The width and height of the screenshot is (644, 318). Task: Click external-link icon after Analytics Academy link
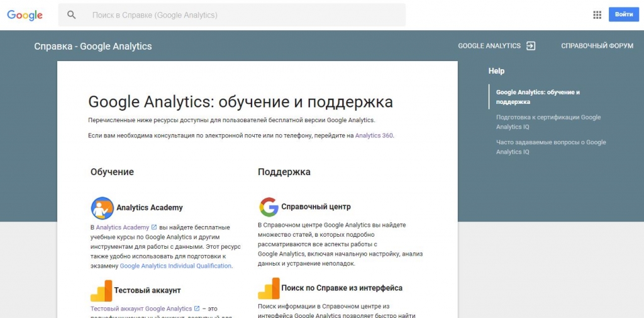click(x=154, y=227)
